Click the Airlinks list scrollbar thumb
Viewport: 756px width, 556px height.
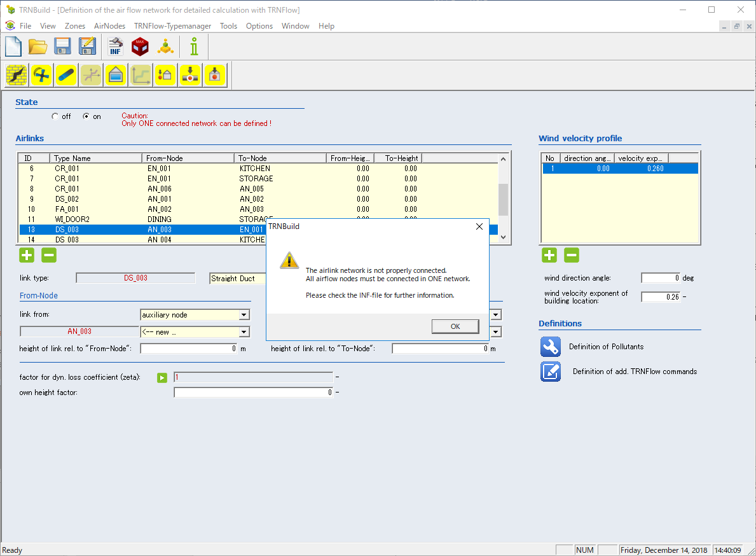click(x=503, y=200)
